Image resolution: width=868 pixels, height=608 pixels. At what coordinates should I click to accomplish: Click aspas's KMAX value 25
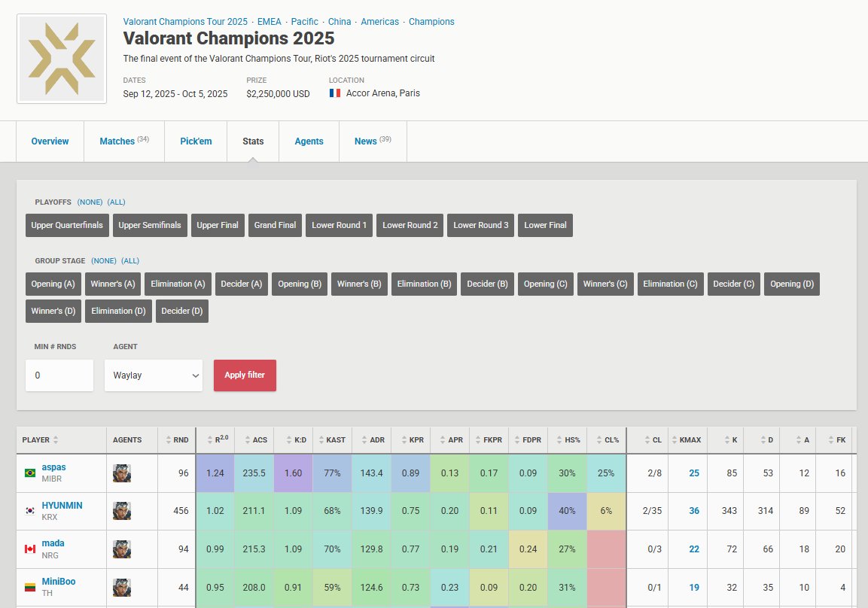tap(694, 473)
